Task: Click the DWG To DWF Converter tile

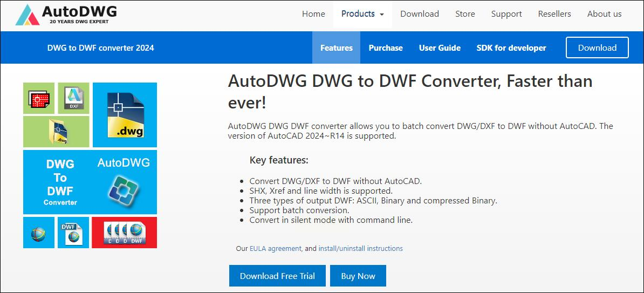Action: (60, 182)
